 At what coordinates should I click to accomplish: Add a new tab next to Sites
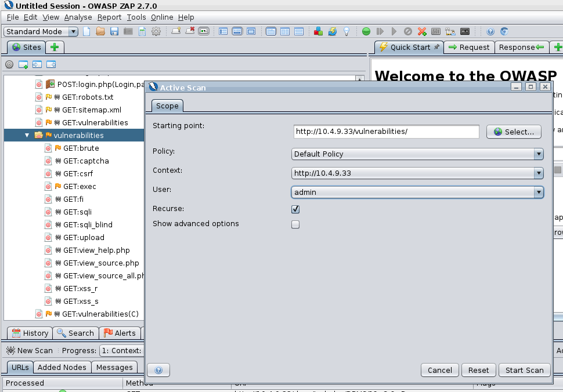[55, 48]
